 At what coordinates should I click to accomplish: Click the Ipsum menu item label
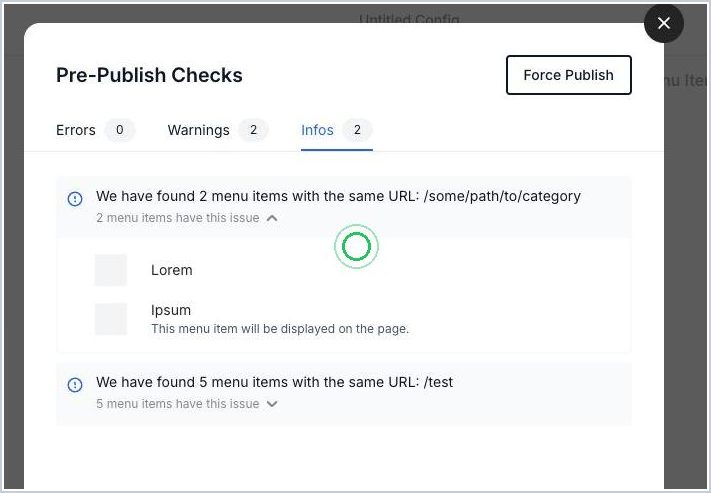(170, 310)
